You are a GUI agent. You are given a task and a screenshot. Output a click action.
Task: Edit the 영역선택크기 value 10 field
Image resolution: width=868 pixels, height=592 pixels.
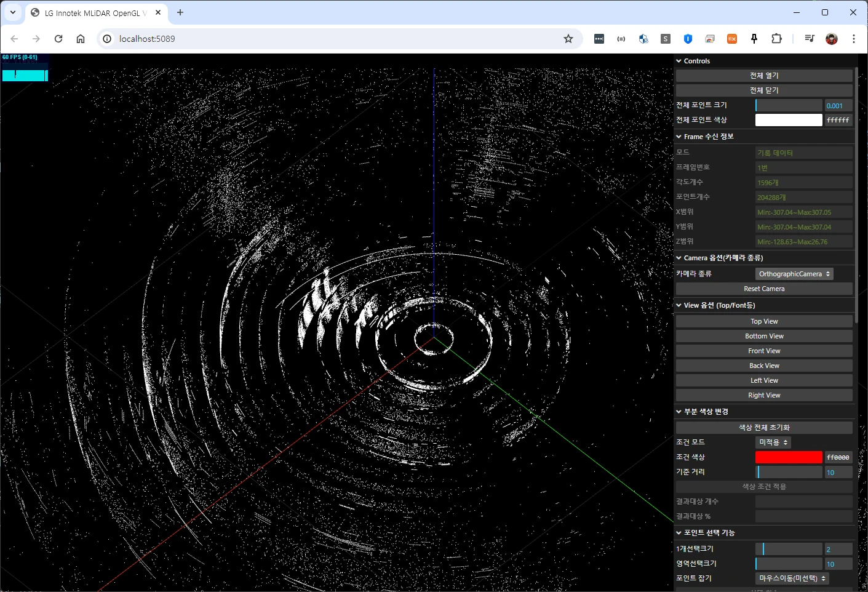click(x=838, y=564)
